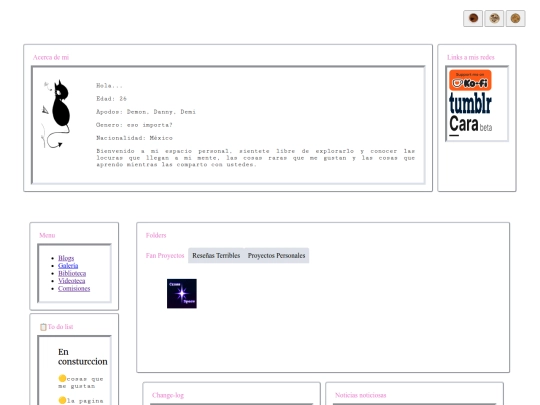The height and width of the screenshot is (405, 540).
Task: Click the 'Acerca de mi' heading
Action: pos(51,58)
